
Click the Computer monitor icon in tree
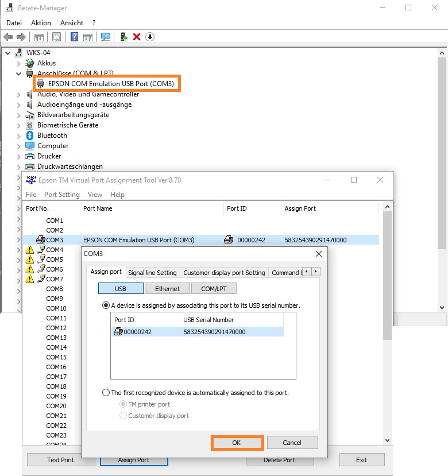coord(30,146)
